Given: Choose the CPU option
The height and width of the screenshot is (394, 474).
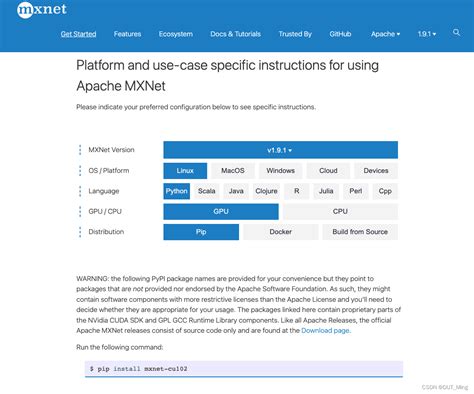Looking at the screenshot, I should [x=340, y=211].
